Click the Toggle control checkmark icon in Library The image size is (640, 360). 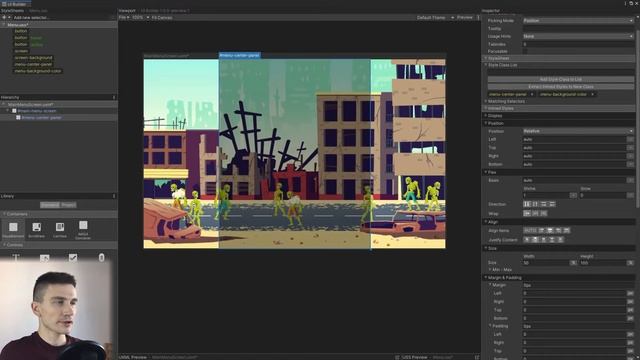pos(73,258)
